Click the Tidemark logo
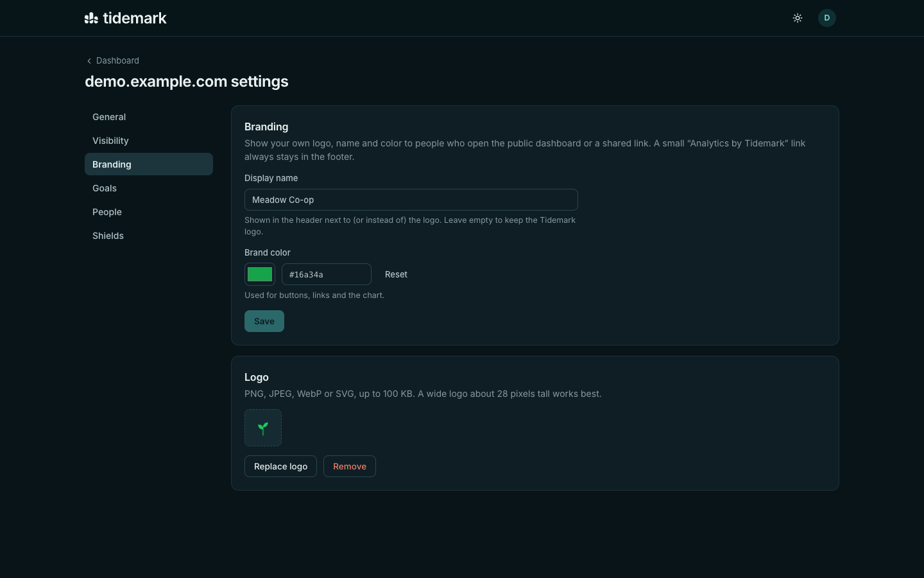The width and height of the screenshot is (924, 578). [x=126, y=18]
